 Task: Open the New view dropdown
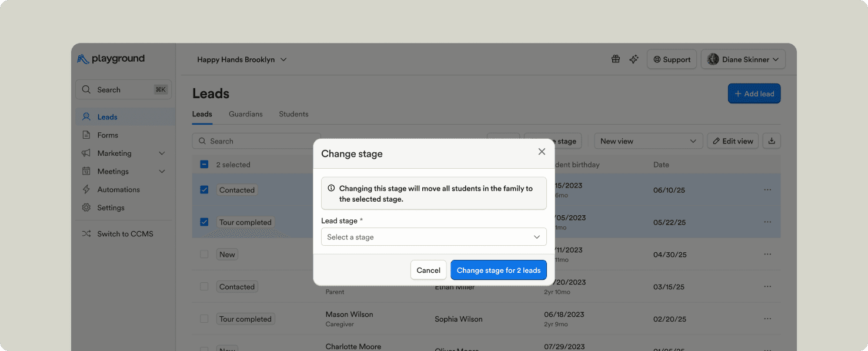pos(648,141)
